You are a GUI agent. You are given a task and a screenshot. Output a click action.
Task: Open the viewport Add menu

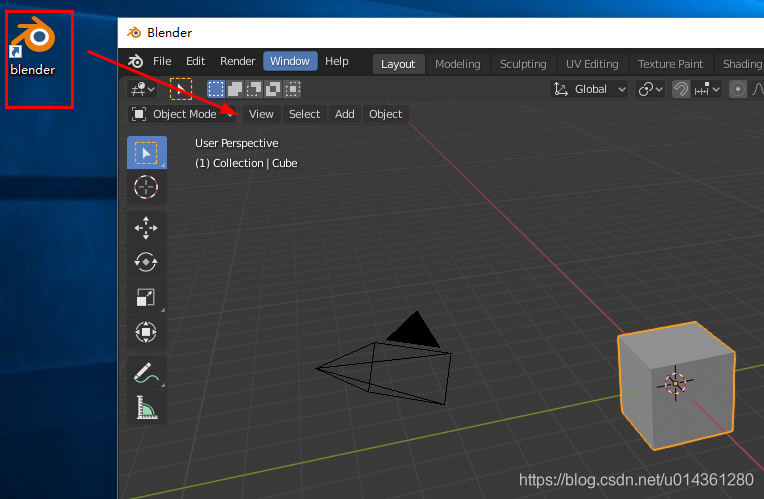click(x=344, y=114)
